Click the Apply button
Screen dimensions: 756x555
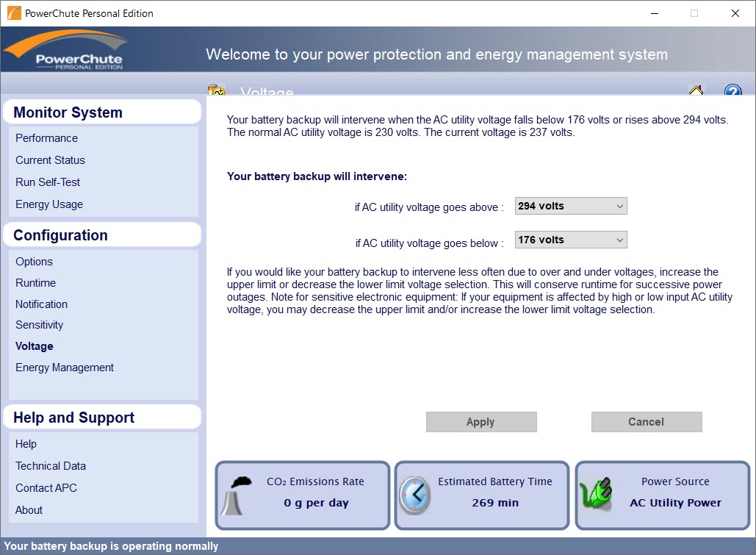pos(481,422)
